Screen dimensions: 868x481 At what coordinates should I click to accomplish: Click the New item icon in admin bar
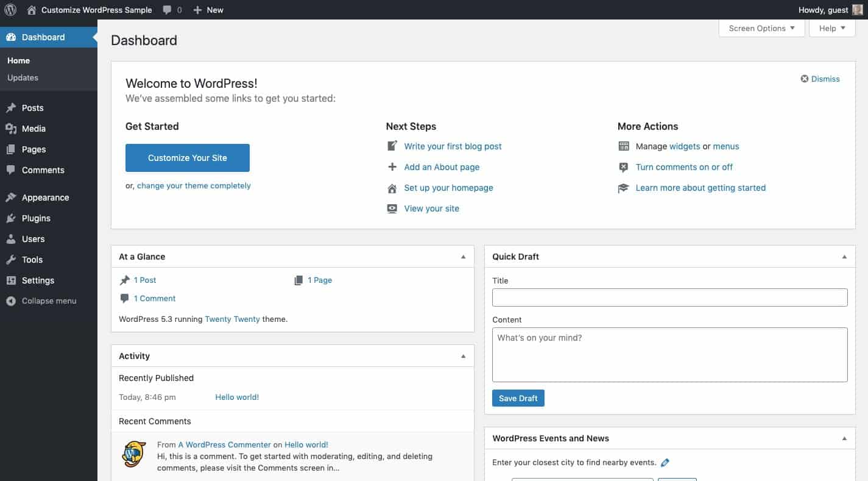(x=196, y=10)
